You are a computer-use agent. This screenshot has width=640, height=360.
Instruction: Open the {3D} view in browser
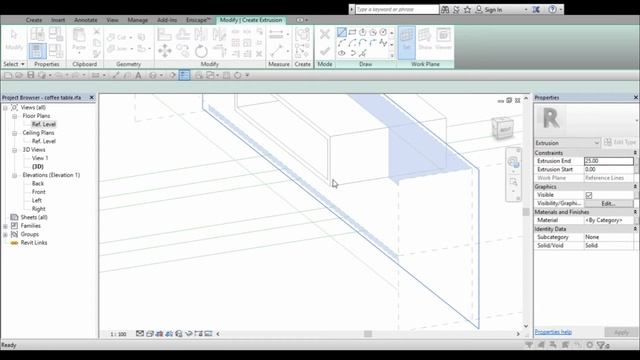pyautogui.click(x=38, y=167)
